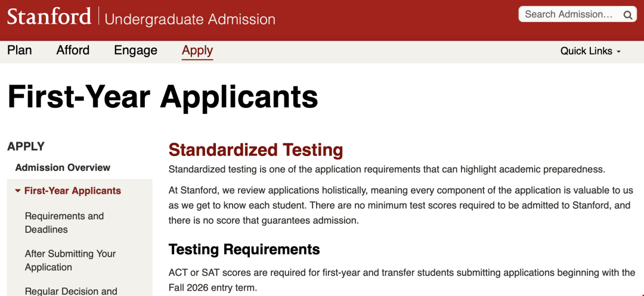Image resolution: width=644 pixels, height=296 pixels.
Task: Open the Plan menu
Action: tap(20, 51)
